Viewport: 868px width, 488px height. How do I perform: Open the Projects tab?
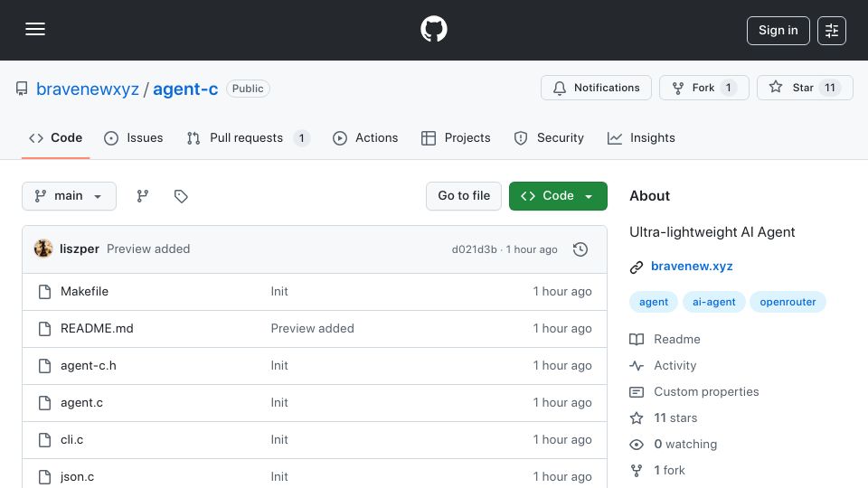pos(456,137)
